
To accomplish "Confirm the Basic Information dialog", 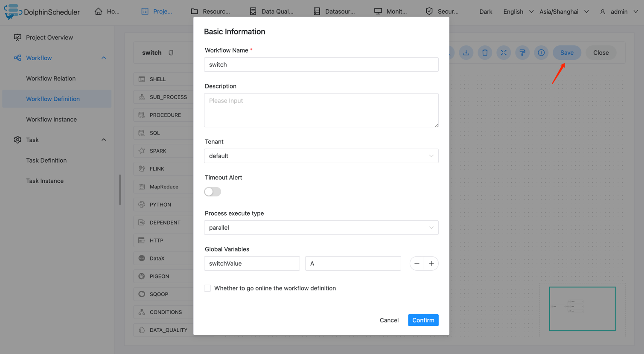I will click(423, 320).
